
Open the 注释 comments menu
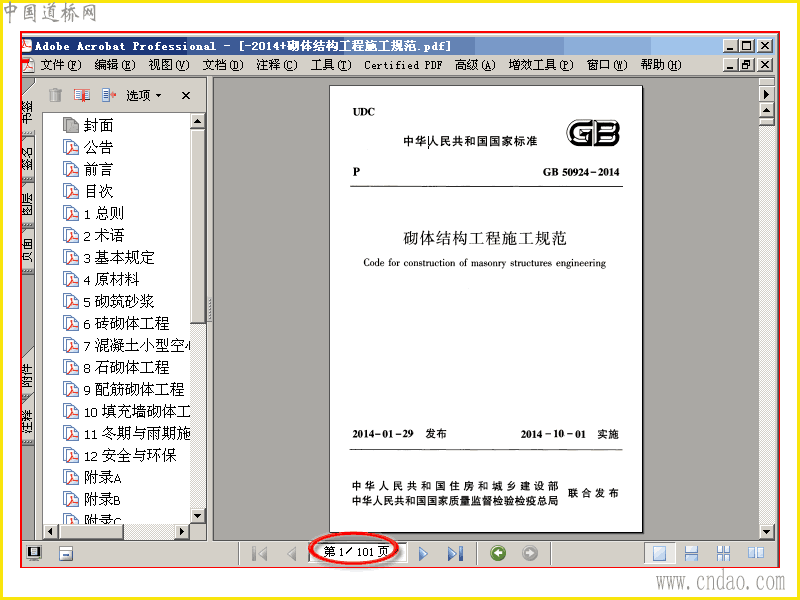click(x=277, y=65)
